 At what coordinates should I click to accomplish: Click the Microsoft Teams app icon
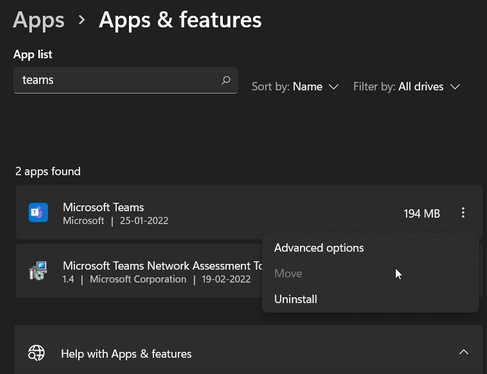[x=38, y=212]
